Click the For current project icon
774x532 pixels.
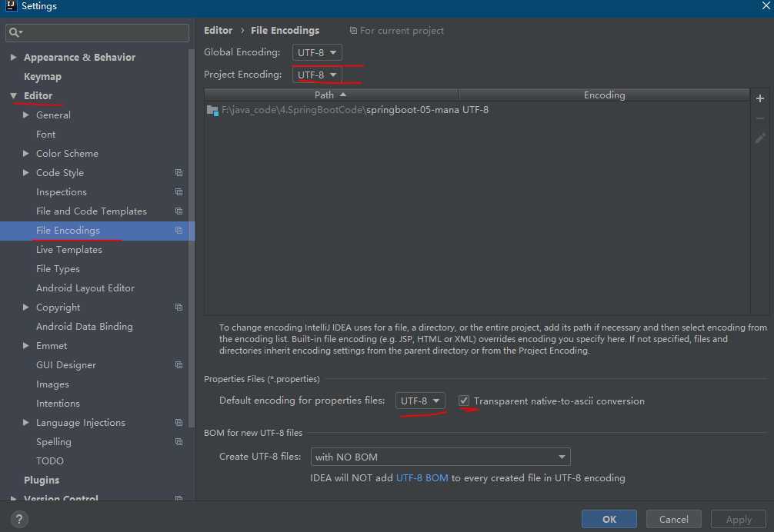pyautogui.click(x=353, y=31)
